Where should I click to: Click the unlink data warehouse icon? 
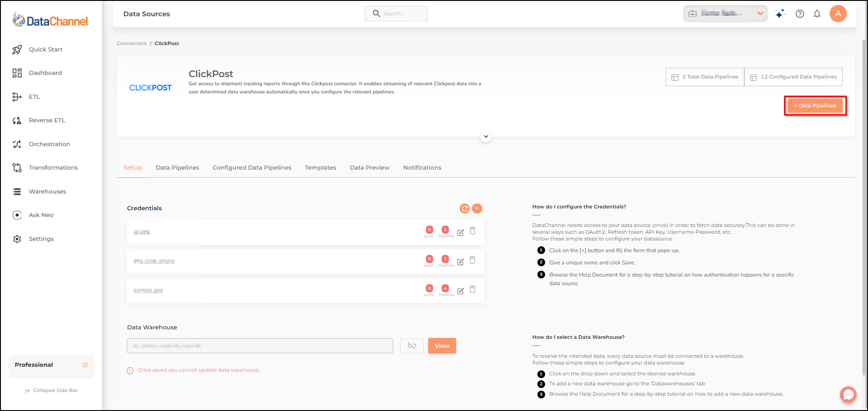(x=412, y=346)
